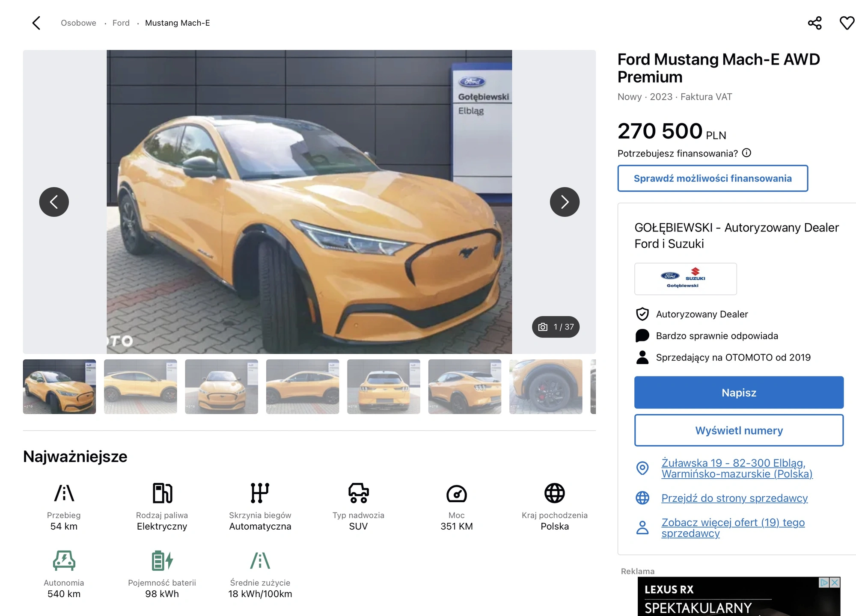Click the Skrzynia biegów gearbox icon
This screenshot has height=616, width=856.
(x=260, y=493)
